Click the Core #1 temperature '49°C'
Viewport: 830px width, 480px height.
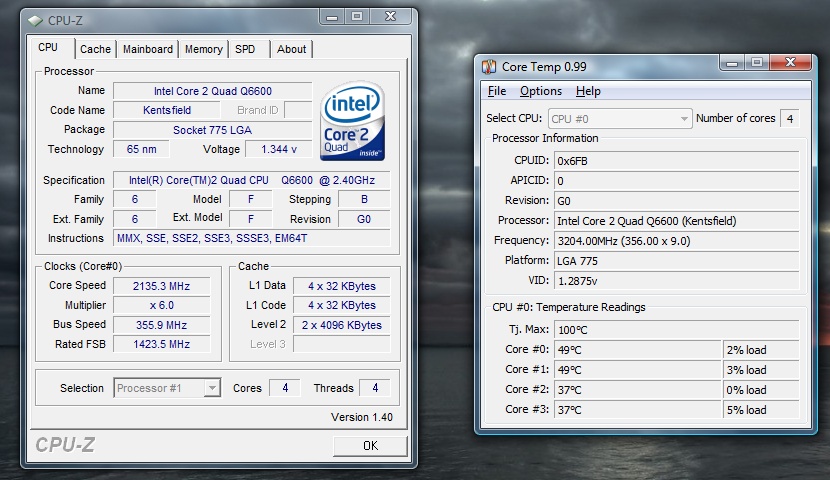coord(638,370)
